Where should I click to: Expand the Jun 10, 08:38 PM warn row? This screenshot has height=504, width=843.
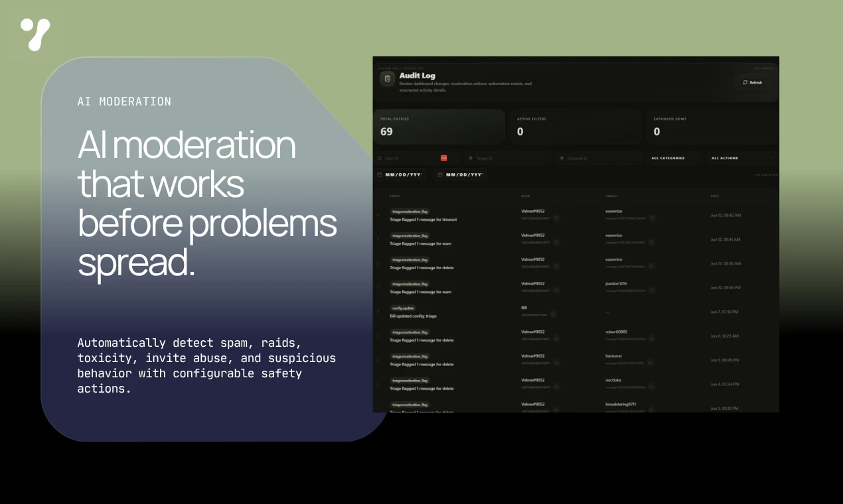tap(378, 288)
